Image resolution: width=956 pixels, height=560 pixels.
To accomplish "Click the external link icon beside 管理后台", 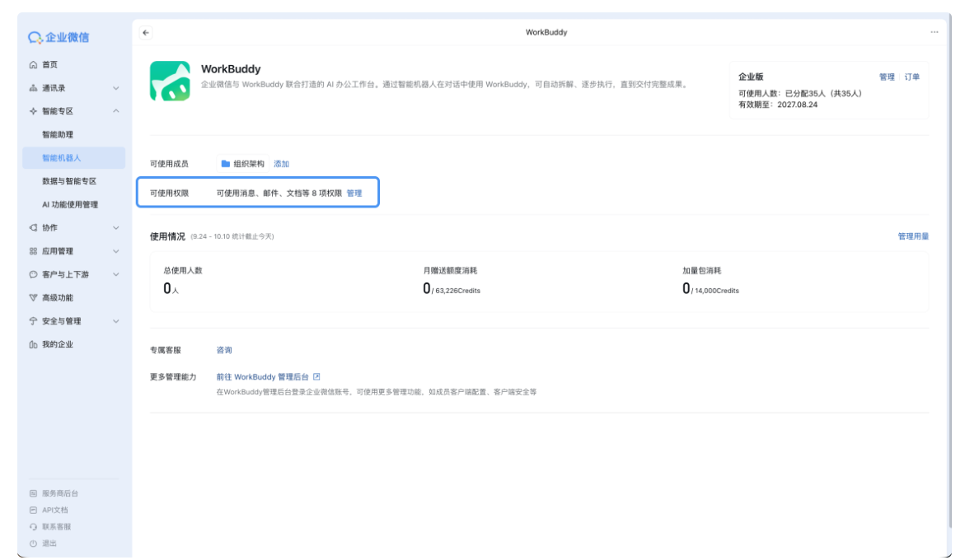I will pyautogui.click(x=316, y=377).
